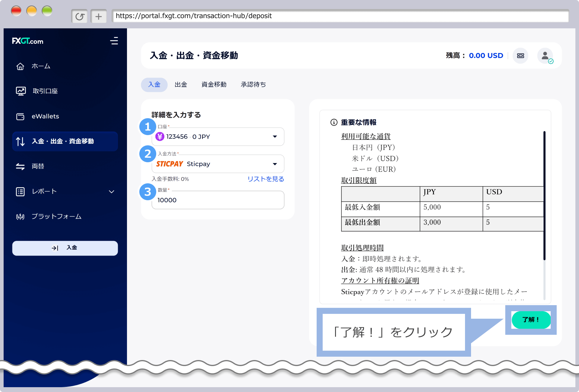Viewport: 579px width, 392px height.
Task: Click the eWallets wallet icon
Action: (20, 116)
